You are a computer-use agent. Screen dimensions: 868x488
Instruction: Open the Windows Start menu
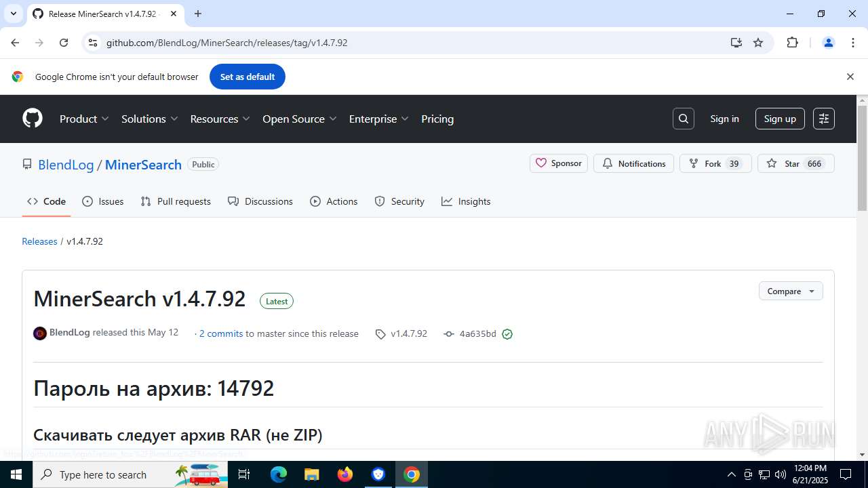point(16,474)
